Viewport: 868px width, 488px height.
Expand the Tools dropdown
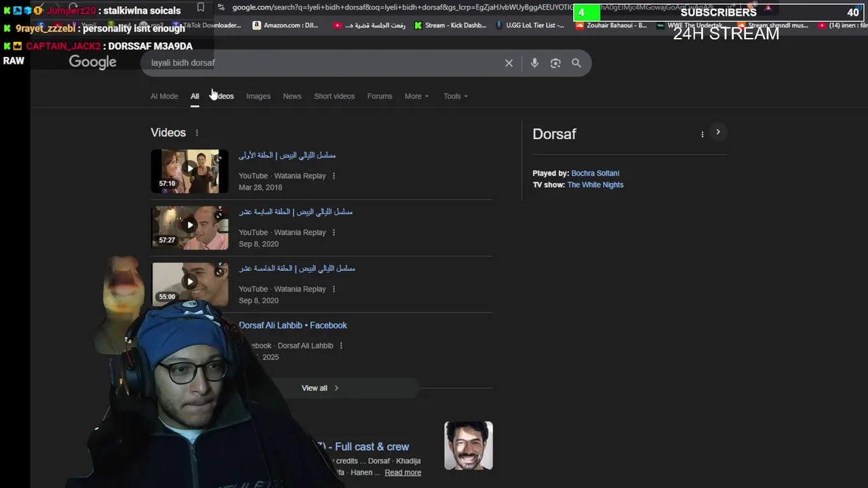click(456, 96)
